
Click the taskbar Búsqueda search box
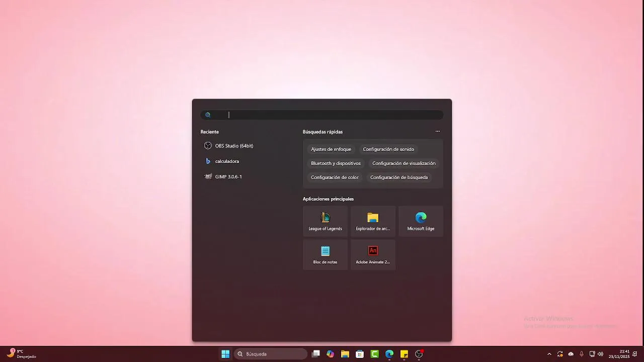tap(271, 354)
